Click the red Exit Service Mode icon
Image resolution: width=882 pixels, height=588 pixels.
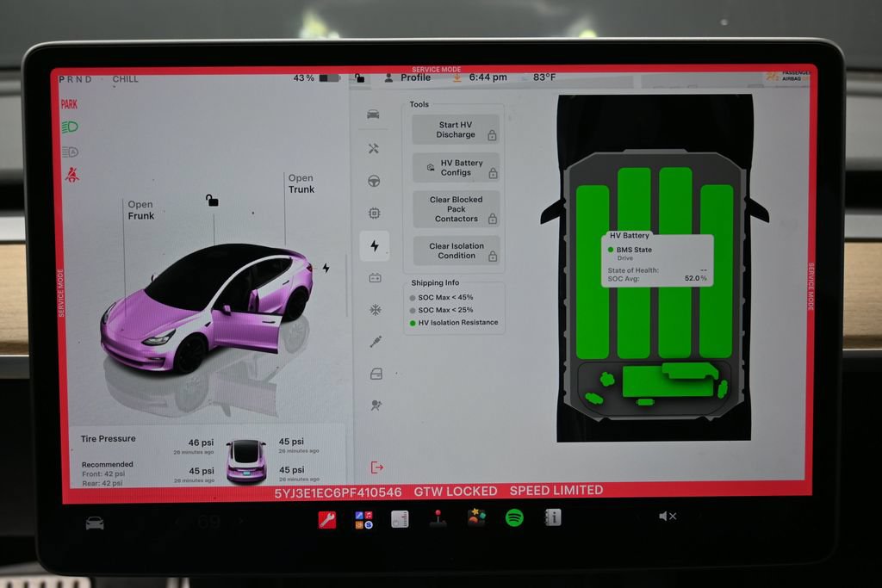coord(377,467)
